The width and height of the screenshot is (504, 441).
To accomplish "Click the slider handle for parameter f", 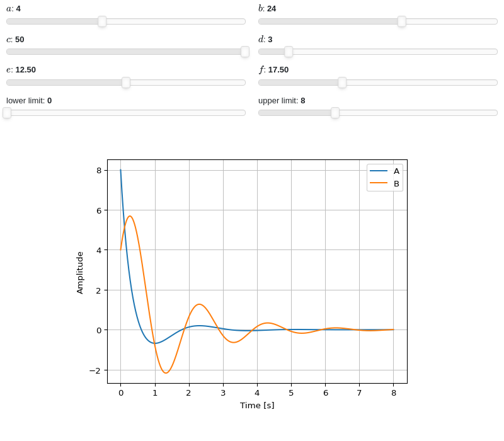I will (x=342, y=83).
